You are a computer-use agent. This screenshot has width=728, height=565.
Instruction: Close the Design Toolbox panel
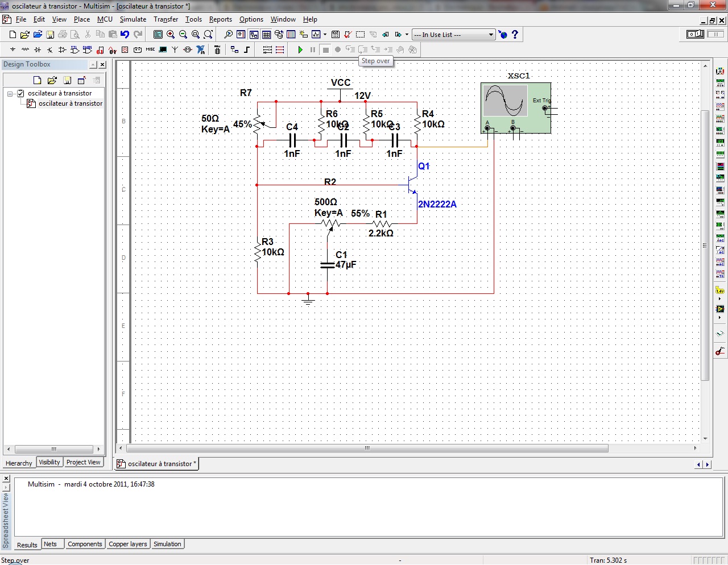102,65
